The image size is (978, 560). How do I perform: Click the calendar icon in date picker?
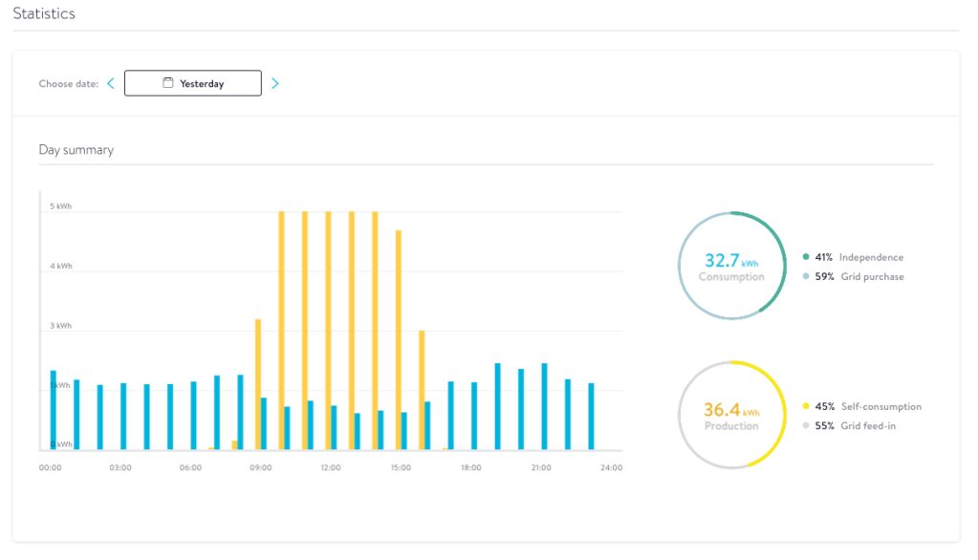(x=167, y=83)
